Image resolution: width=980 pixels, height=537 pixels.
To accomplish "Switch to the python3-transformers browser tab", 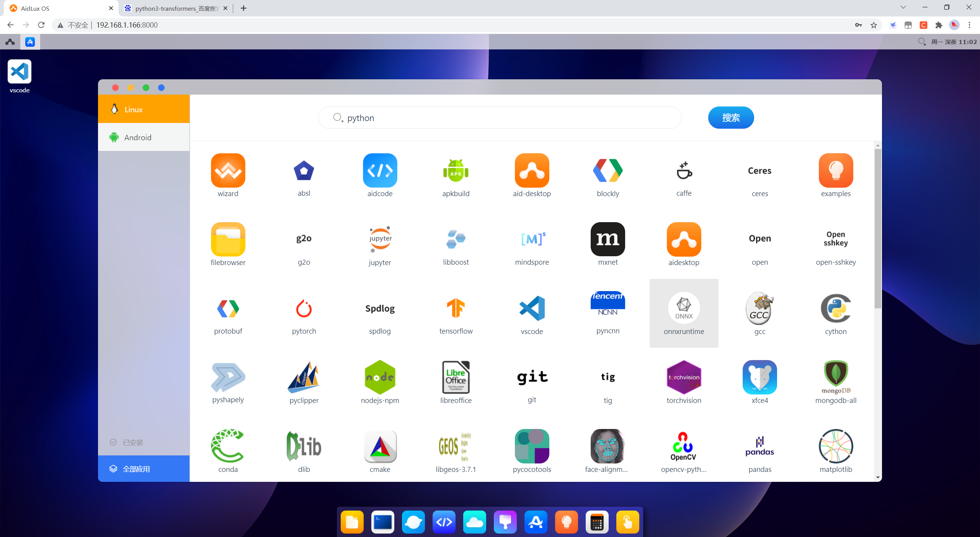I will click(176, 8).
